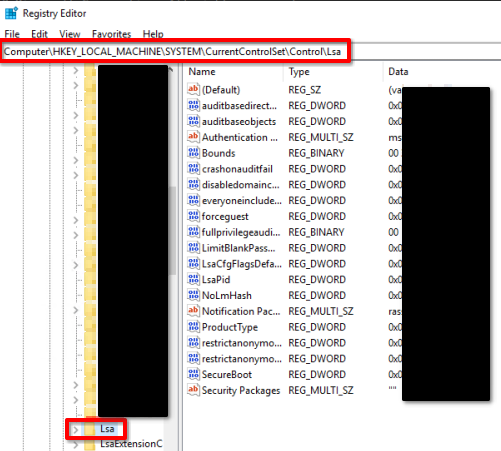The image size is (501, 451).
Task: Click the Lsa folder icon
Action: [x=90, y=429]
